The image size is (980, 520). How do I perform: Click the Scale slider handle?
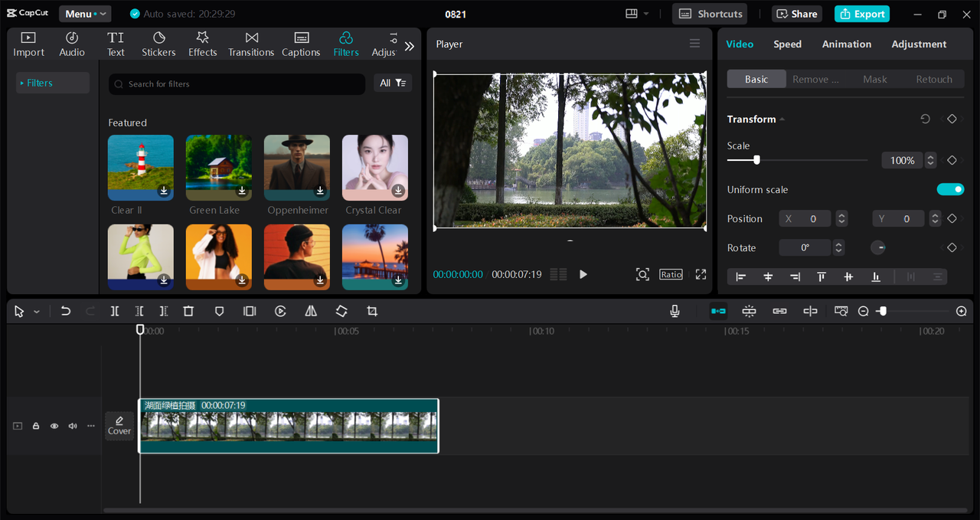point(756,160)
